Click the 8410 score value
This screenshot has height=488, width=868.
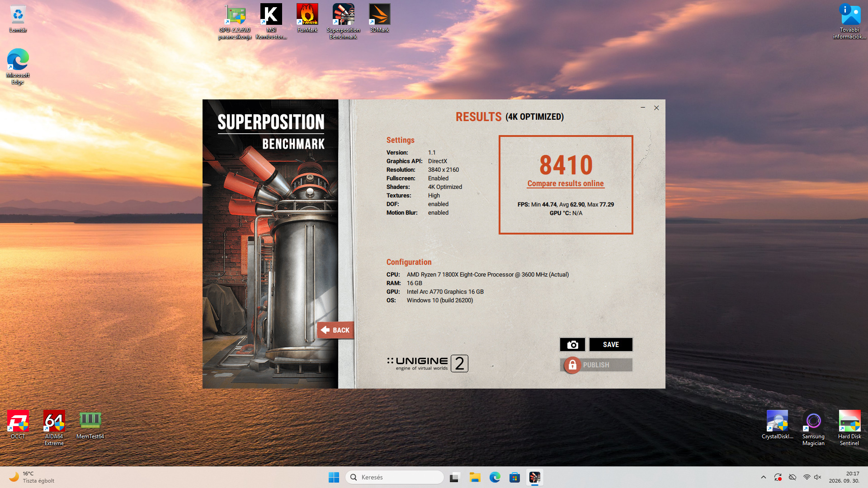pos(566,165)
